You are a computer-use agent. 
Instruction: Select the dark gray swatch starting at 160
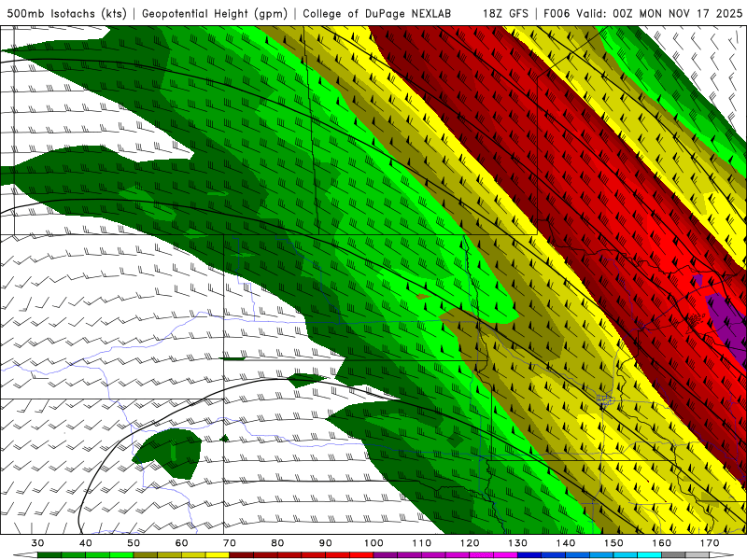[x=673, y=555]
